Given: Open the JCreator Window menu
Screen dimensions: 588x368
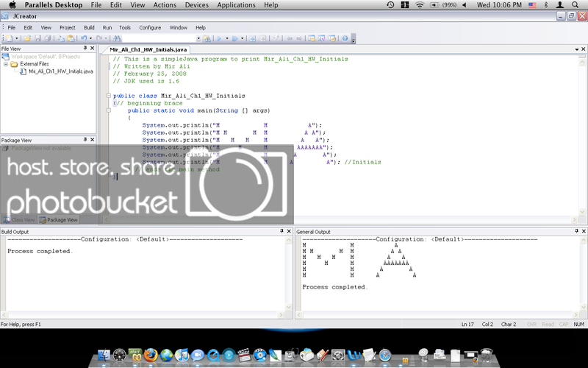Looking at the screenshot, I should tap(178, 27).
